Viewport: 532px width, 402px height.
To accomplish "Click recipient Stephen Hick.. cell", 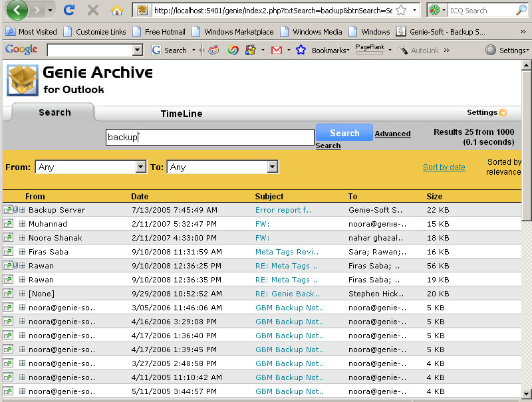I will tap(376, 294).
